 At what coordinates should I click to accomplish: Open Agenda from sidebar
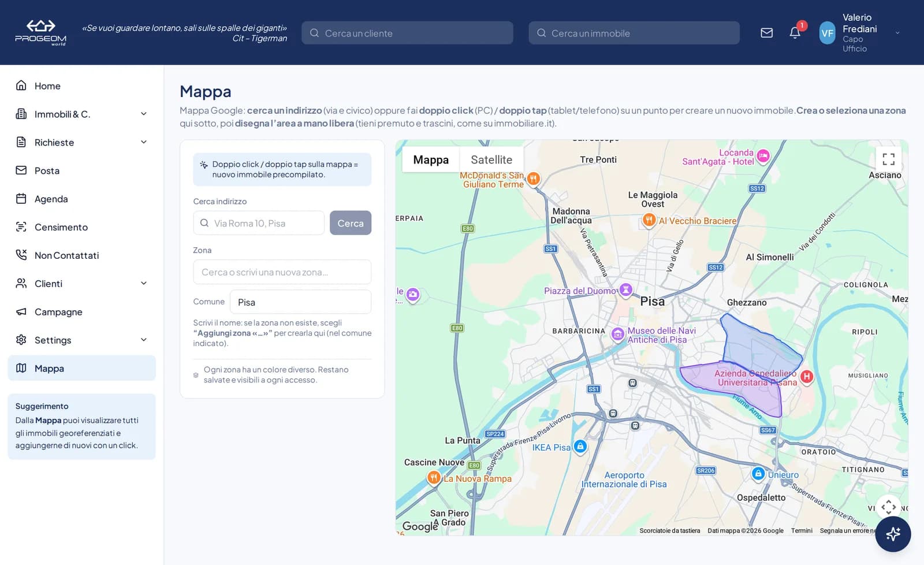tap(81, 199)
